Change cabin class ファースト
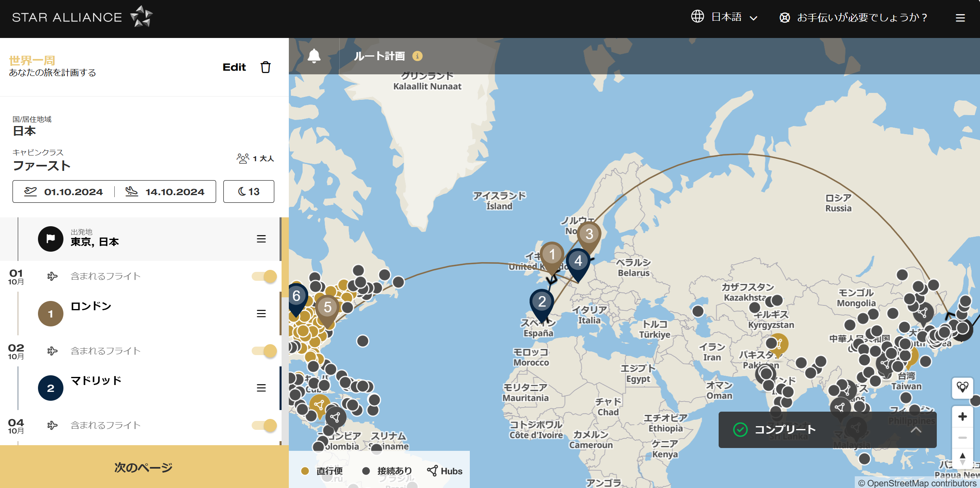Viewport: 980px width, 488px height. (42, 166)
